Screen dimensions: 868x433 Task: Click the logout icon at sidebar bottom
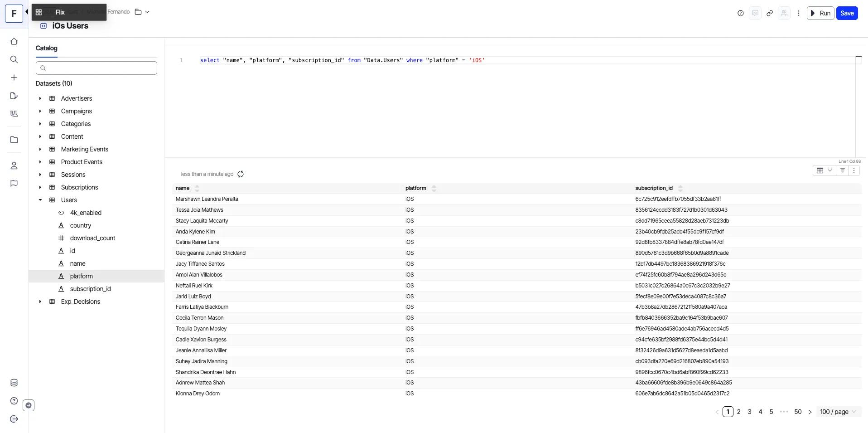point(14,419)
